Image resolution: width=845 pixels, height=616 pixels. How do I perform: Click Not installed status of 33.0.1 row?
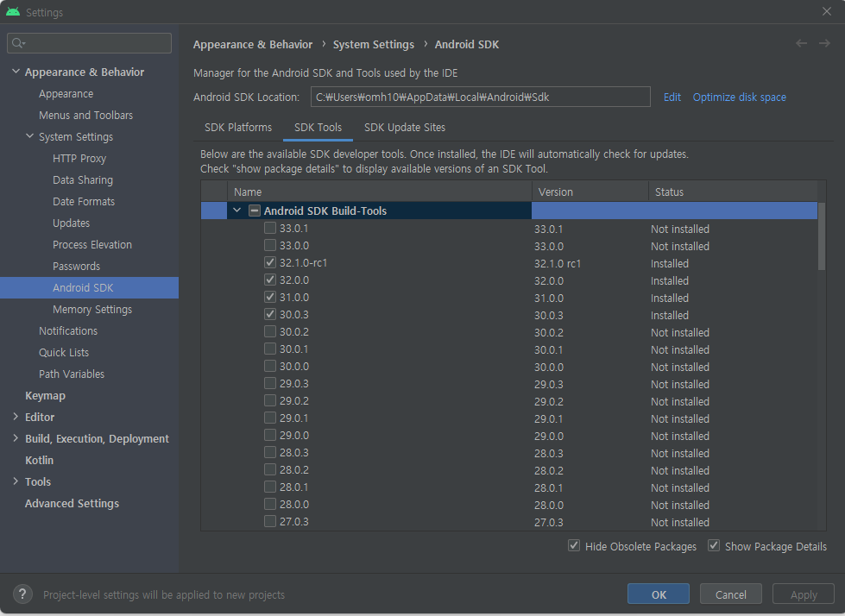click(x=680, y=229)
